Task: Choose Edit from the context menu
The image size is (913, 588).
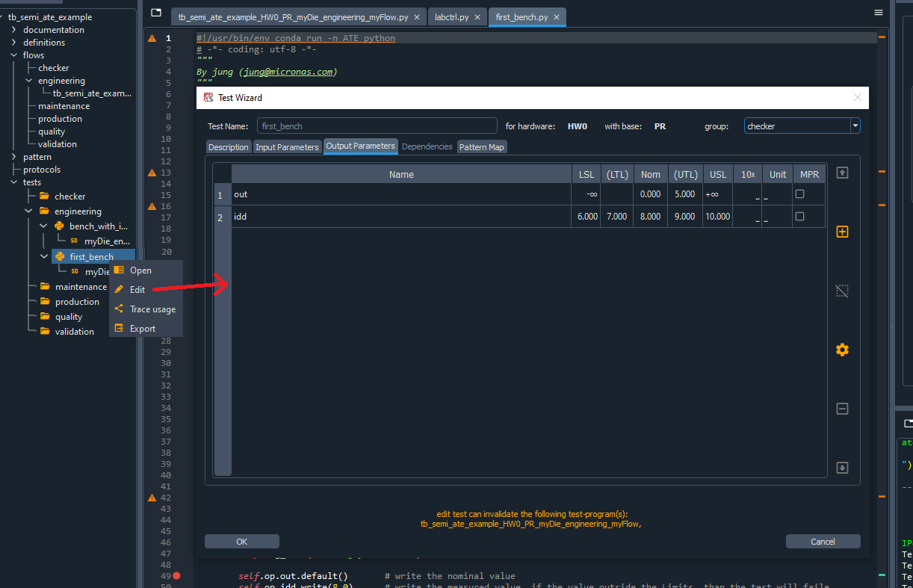Action: pos(146,290)
